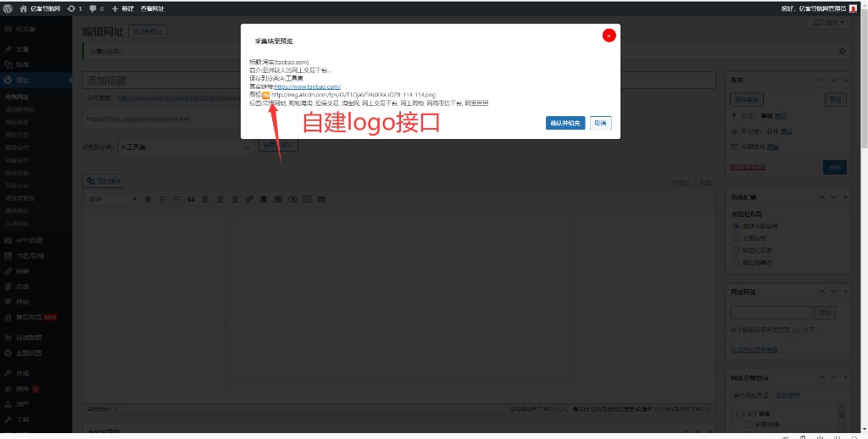868x439 pixels.
Task: Click the 链接 links icon in sidebar
Action: 8,271
